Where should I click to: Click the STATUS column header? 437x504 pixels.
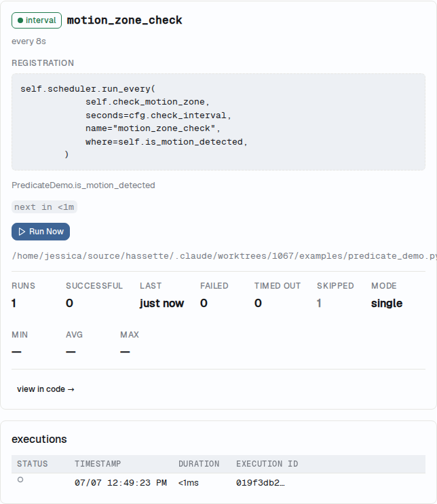(x=33, y=464)
